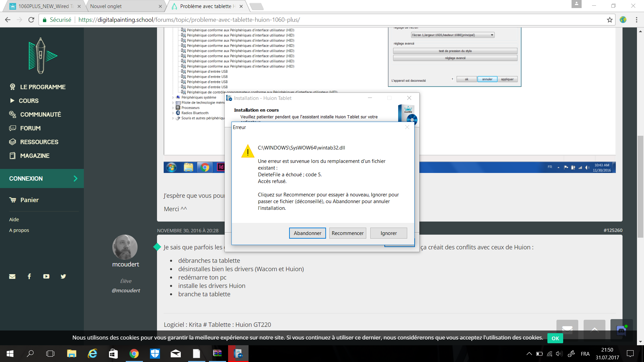This screenshot has height=362, width=644.
Task: Open the email icon in sidebar footer
Action: (12, 277)
